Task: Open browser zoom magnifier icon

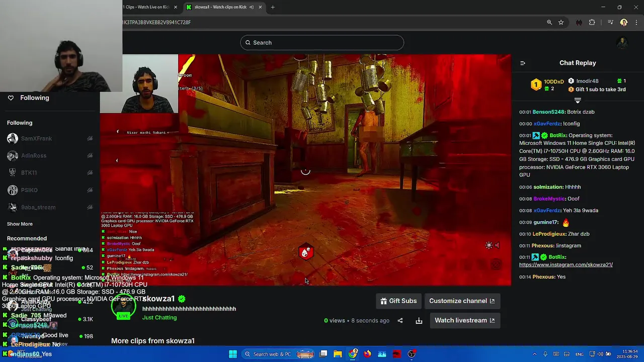Action: 549,22
